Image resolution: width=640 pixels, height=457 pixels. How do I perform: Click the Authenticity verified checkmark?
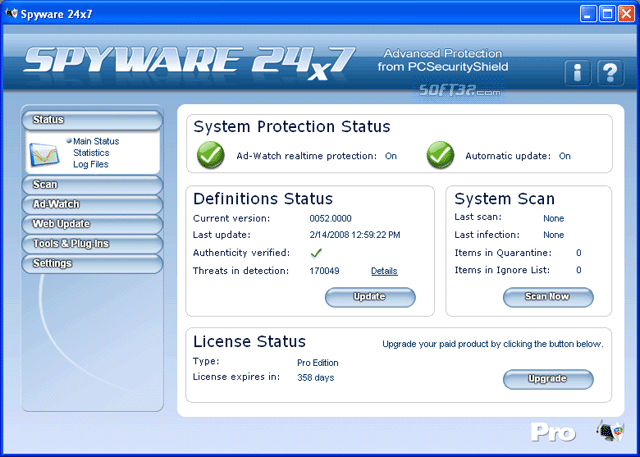[316, 253]
